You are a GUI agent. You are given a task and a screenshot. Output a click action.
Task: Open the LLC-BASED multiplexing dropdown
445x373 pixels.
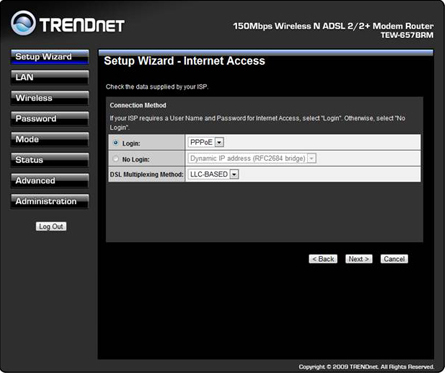point(213,174)
